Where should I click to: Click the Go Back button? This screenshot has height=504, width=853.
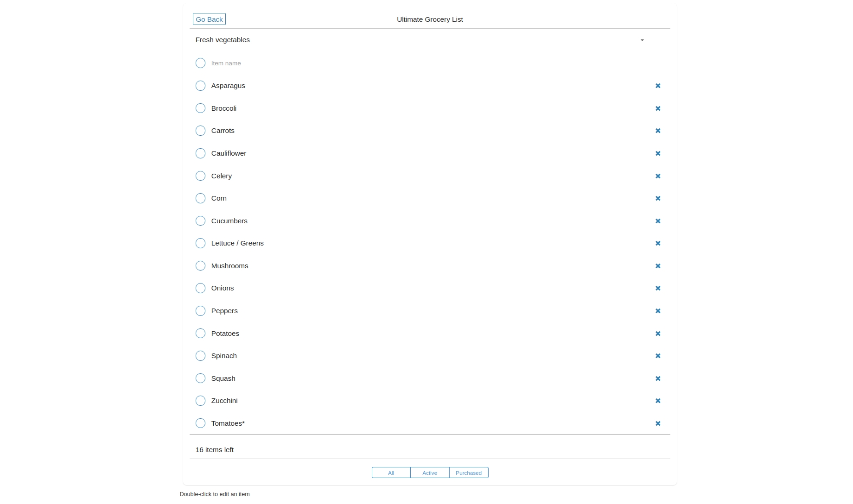click(x=209, y=19)
